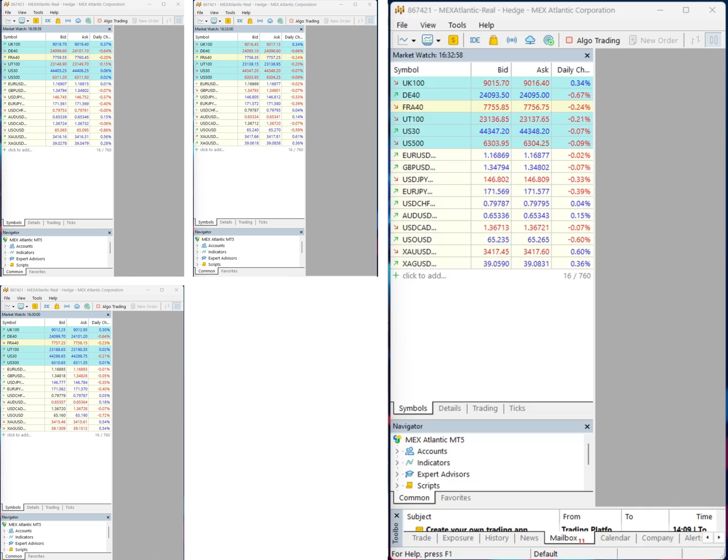Image resolution: width=728 pixels, height=560 pixels.
Task: Toggle Algo Trading in 16:39:59 window
Action: tap(112, 21)
